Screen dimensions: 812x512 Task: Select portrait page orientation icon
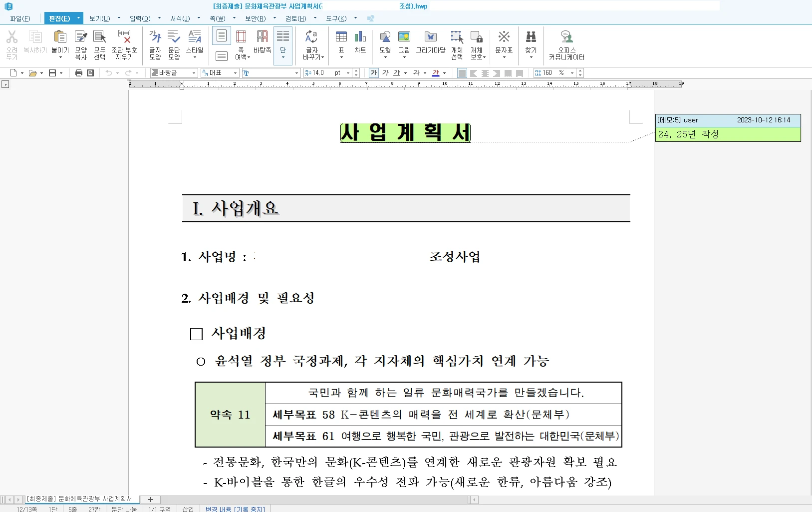[x=222, y=36]
